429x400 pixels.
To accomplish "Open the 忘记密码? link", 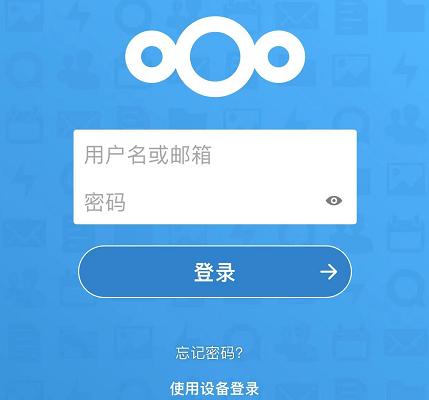I will click(209, 353).
